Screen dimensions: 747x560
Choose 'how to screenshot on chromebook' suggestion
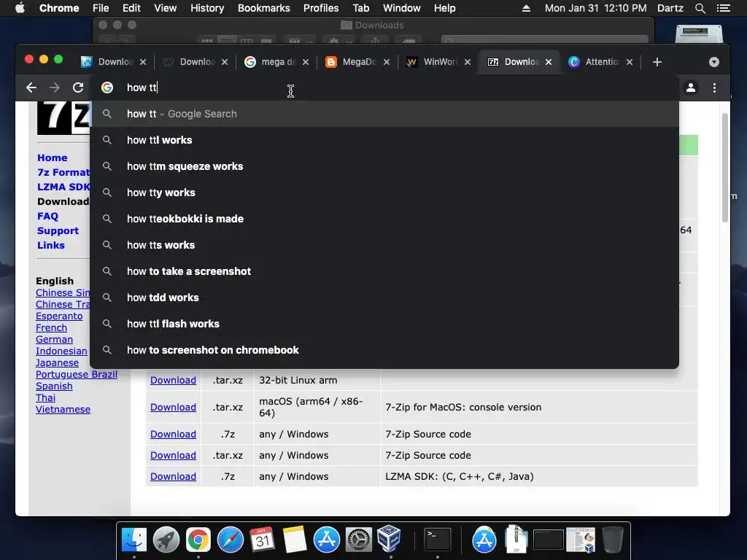[384, 349]
